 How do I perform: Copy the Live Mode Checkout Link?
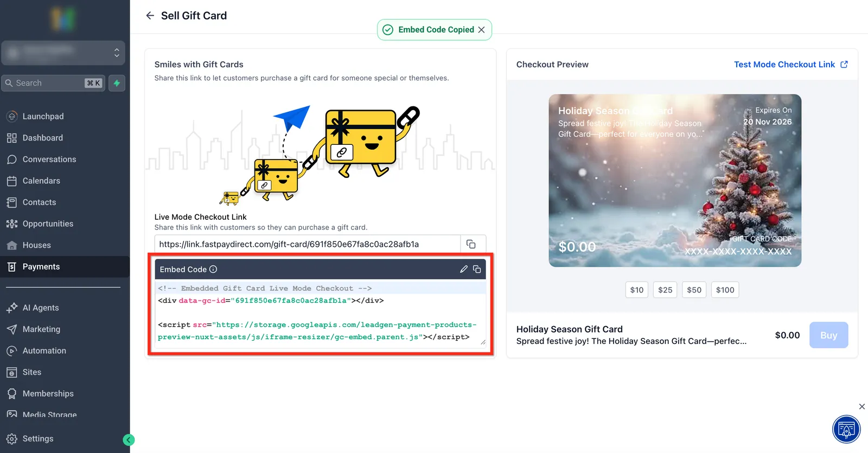(471, 244)
